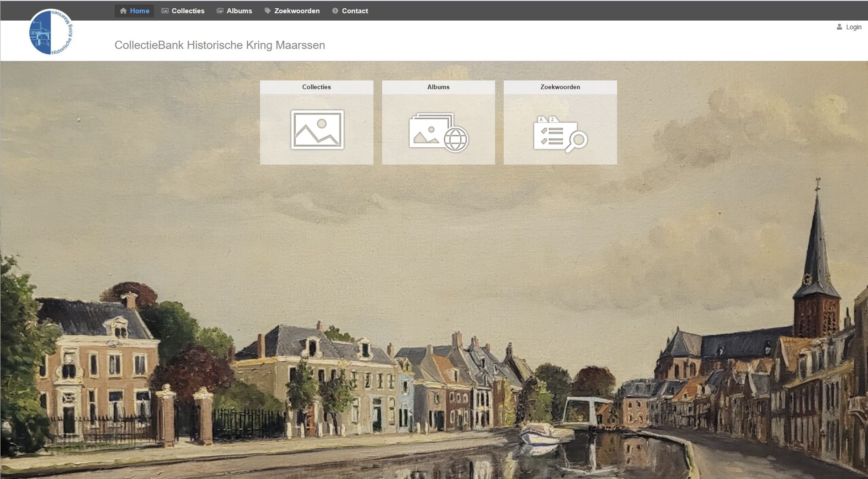Click the tag icon beside Zoekwoorden in navbar
Screen dimensions: 868x479
tap(268, 11)
